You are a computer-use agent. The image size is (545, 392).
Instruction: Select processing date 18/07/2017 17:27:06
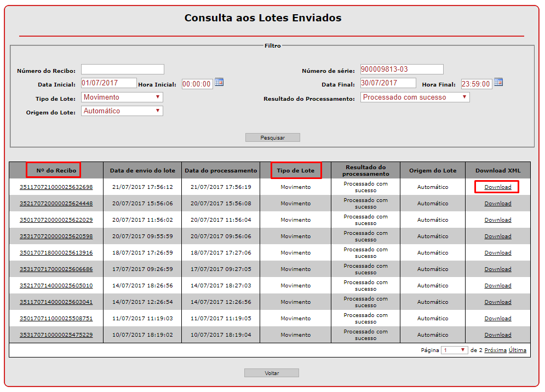click(221, 252)
